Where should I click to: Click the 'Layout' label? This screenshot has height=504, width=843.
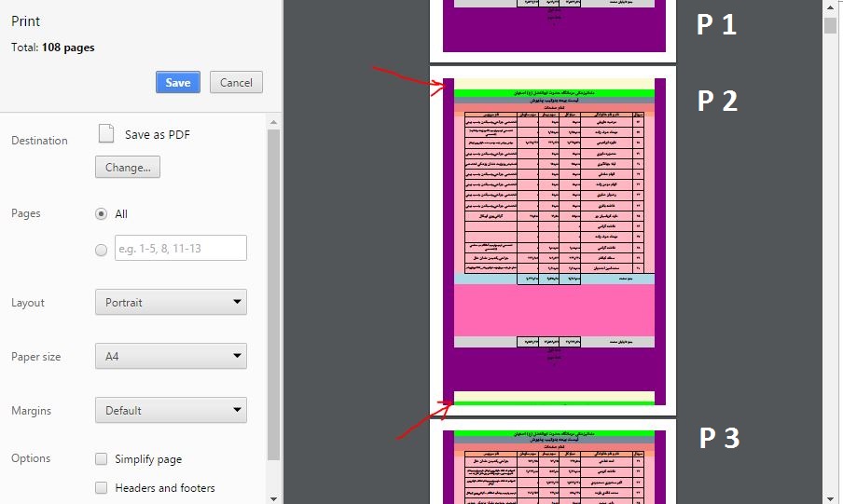click(28, 303)
